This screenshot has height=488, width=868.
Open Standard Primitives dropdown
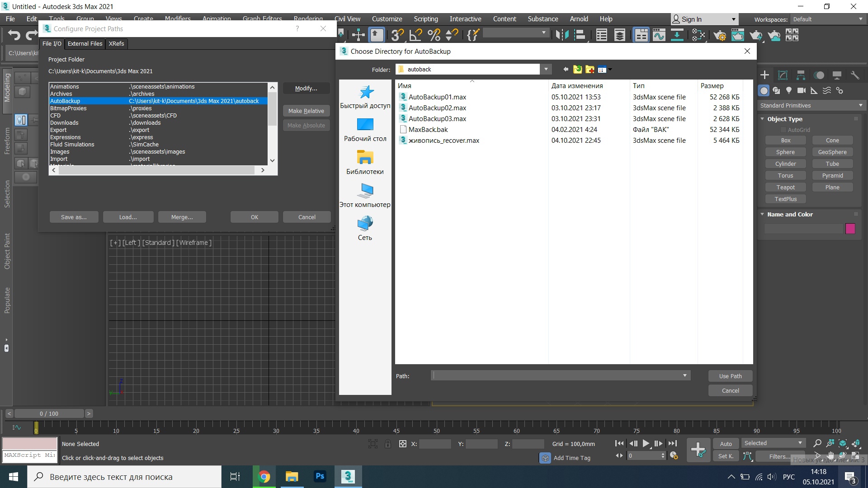(811, 105)
